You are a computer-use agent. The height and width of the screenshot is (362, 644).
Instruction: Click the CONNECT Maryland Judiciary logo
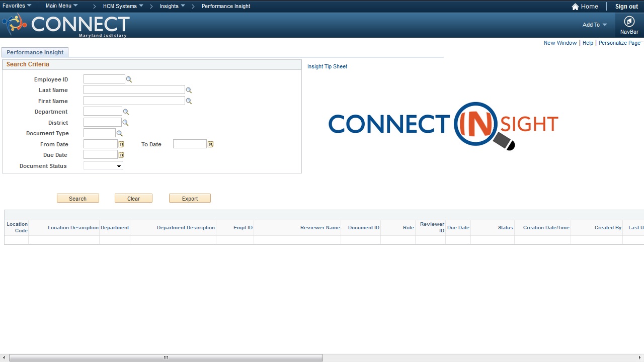click(66, 25)
